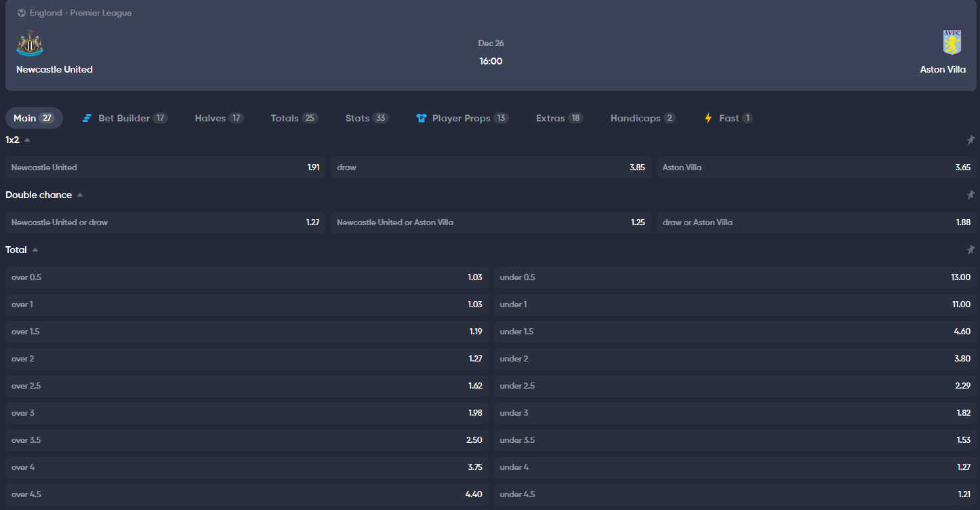Pin the 1x2 market

[971, 140]
